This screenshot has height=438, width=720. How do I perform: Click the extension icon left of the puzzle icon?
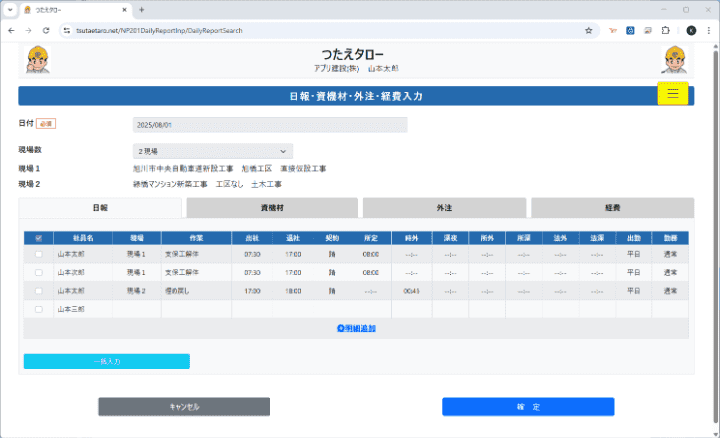[647, 30]
